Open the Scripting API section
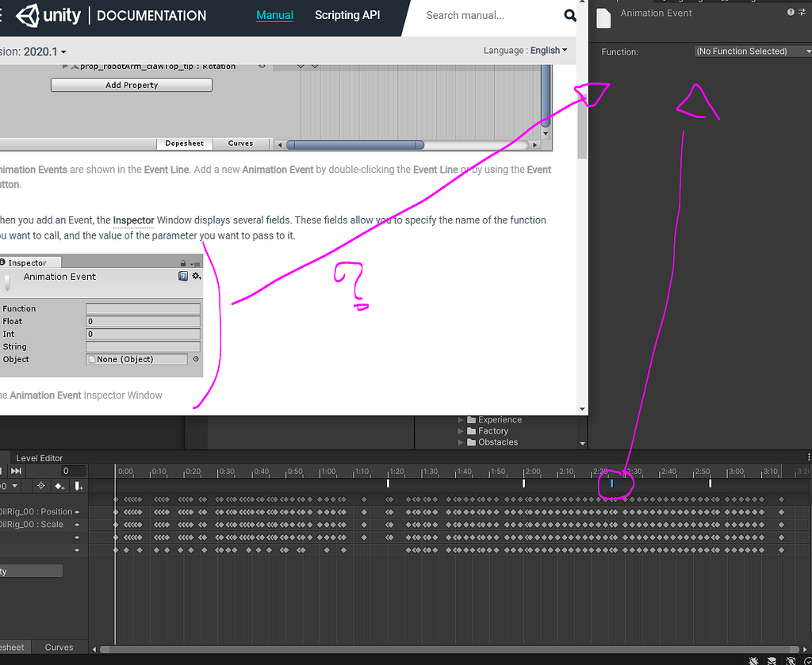Image resolution: width=812 pixels, height=665 pixels. (347, 15)
